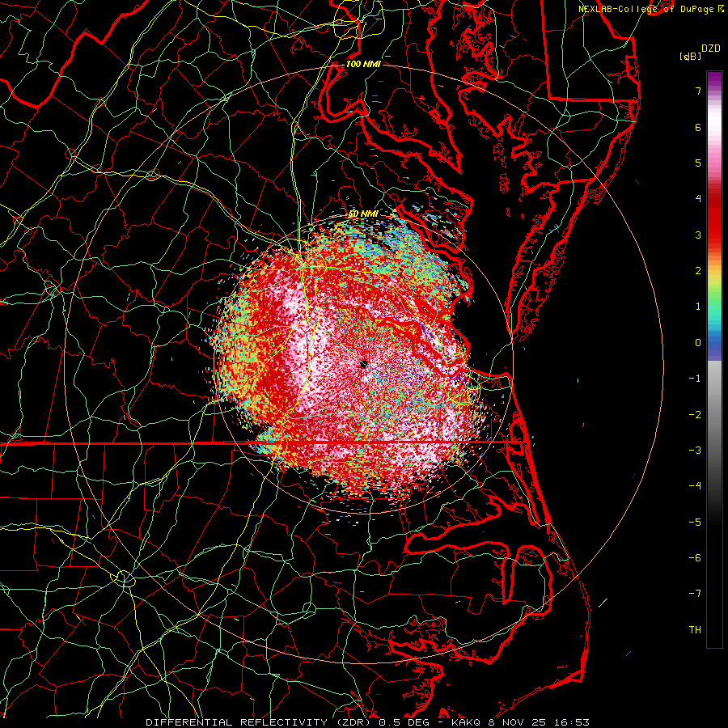
Task: Click the -1 value on color scale
Action: coord(695,379)
